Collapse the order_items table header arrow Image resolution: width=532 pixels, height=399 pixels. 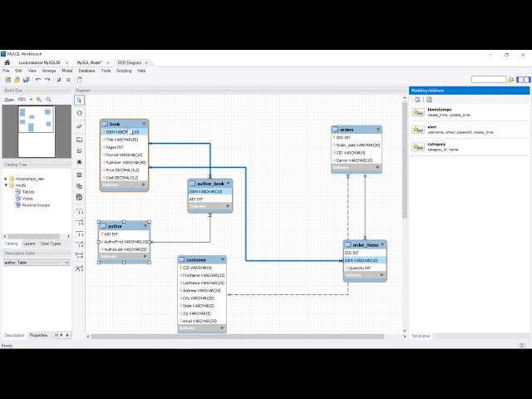(382, 244)
